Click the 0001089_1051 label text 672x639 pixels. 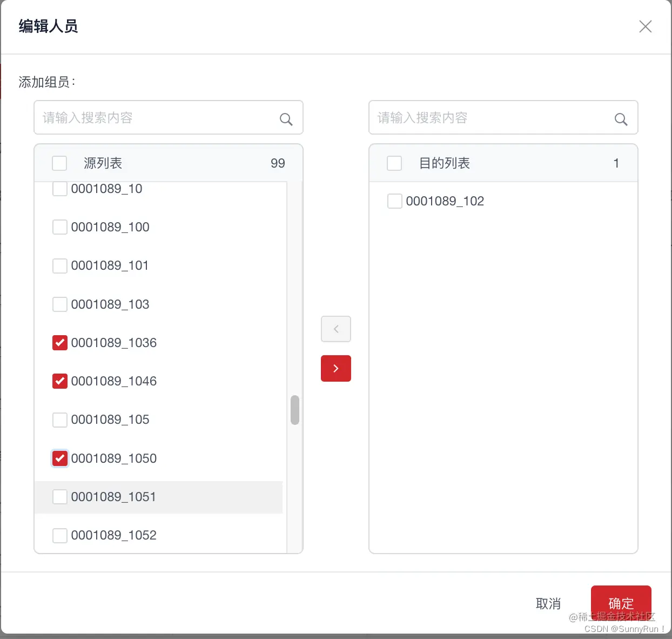pos(113,497)
